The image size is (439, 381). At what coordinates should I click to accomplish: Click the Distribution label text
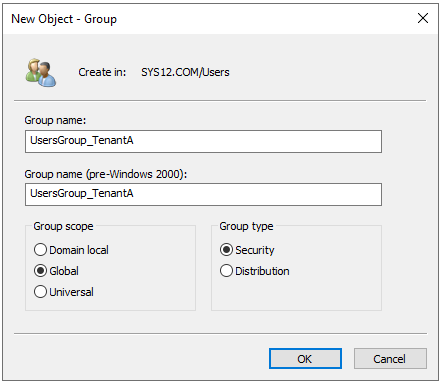pos(262,271)
